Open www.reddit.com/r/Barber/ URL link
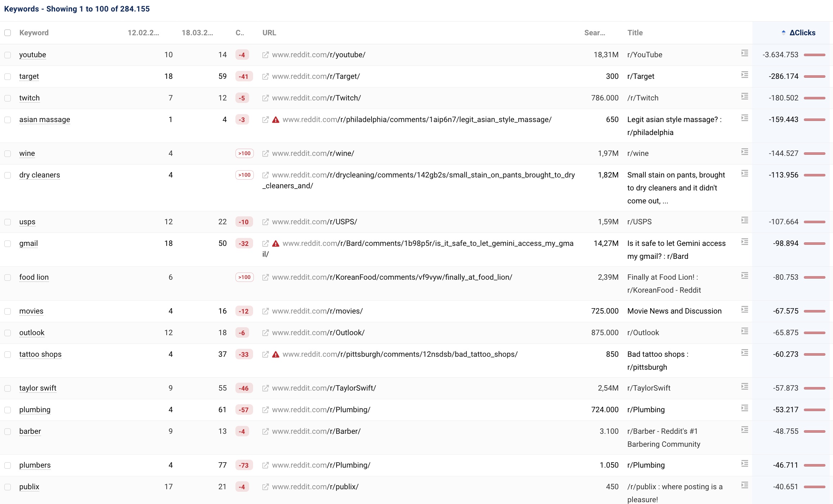833x504 pixels. [x=316, y=431]
